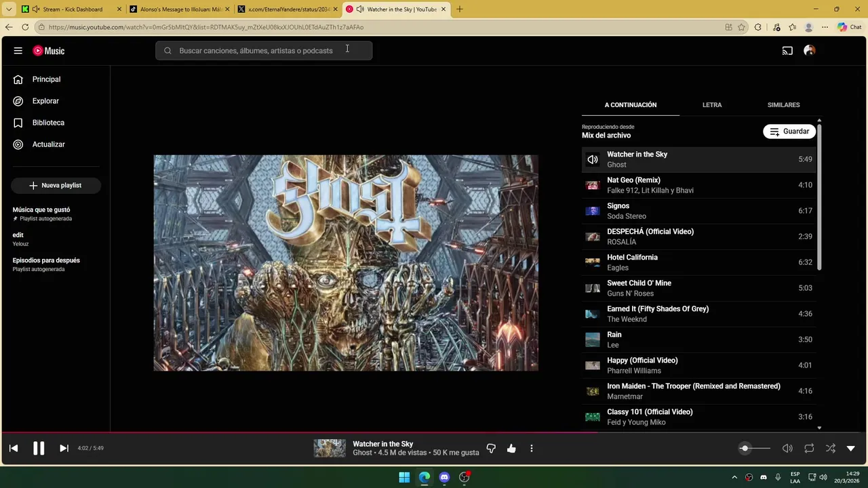Screen dimensions: 868x488
Task: Open the Windows Start menu
Action: pyautogui.click(x=404, y=477)
